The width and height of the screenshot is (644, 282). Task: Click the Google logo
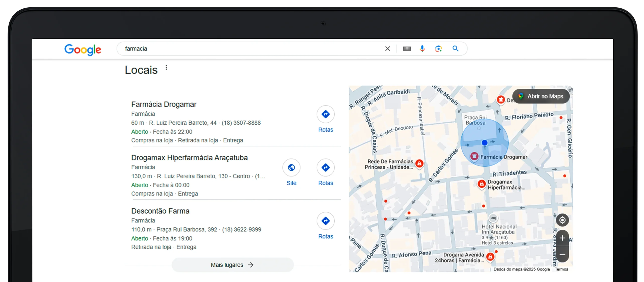coord(83,49)
